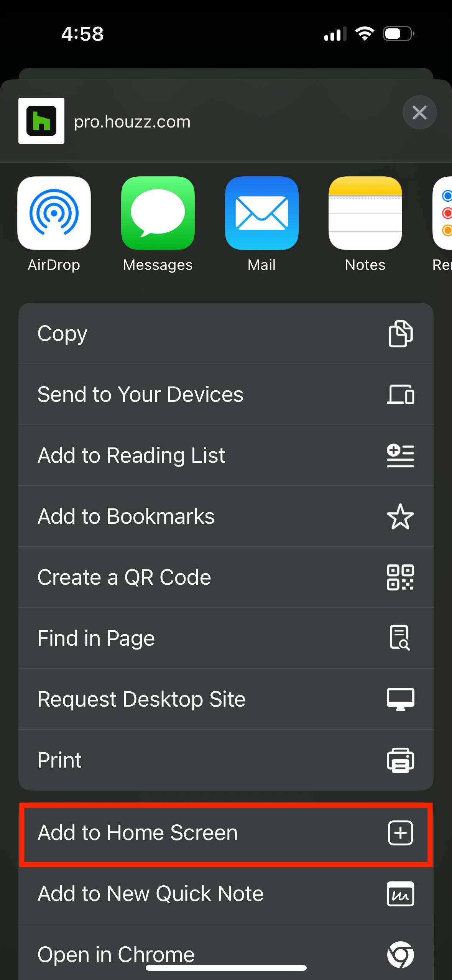Choose Add to New Quick Note
The image size is (452, 980).
(226, 894)
